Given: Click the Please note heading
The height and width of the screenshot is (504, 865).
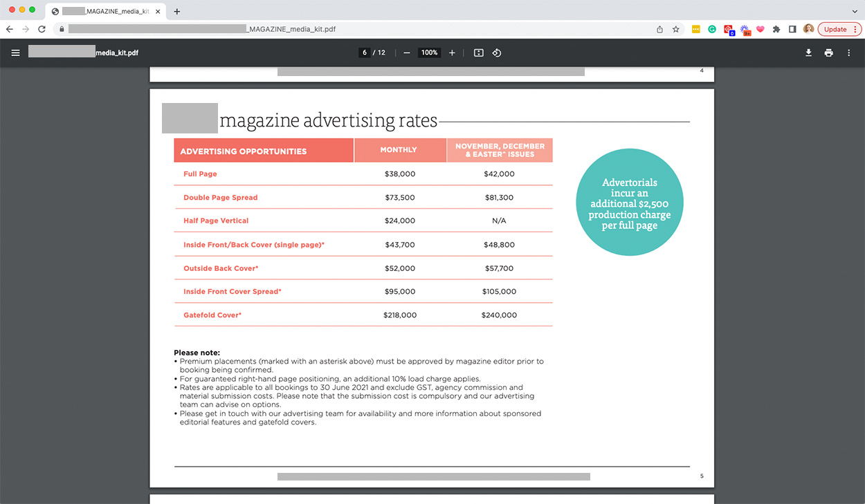Looking at the screenshot, I should coord(197,353).
